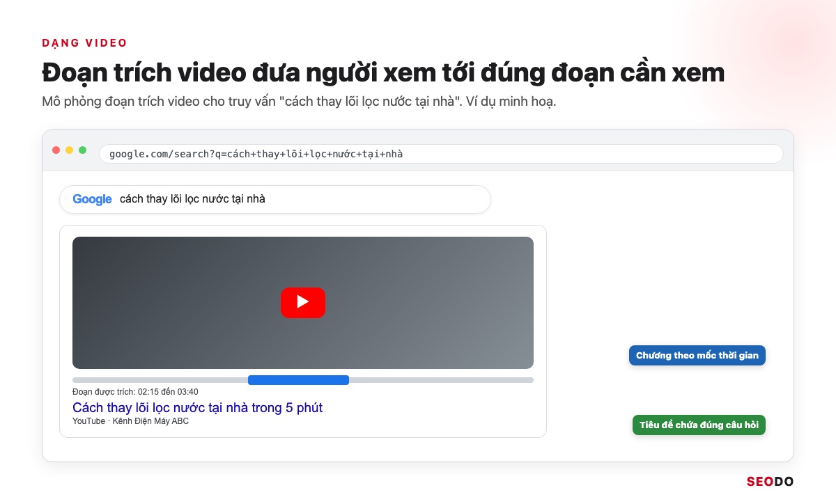Click 'YouTube · Kênh Điện Máy ABC' source text

(130, 421)
